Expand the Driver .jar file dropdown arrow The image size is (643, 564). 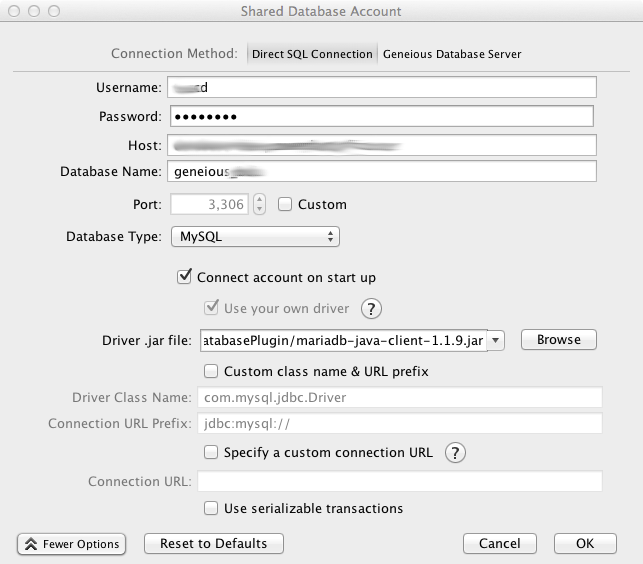click(x=497, y=340)
